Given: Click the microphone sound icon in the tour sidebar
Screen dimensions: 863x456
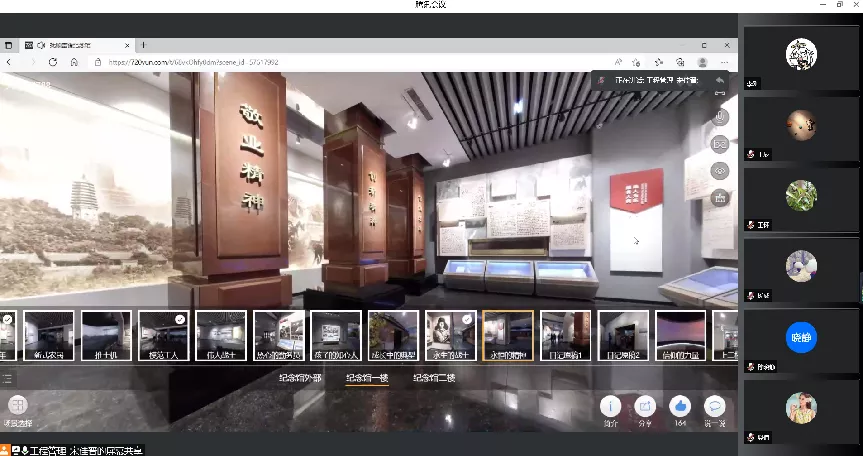Looking at the screenshot, I should click(x=720, y=117).
